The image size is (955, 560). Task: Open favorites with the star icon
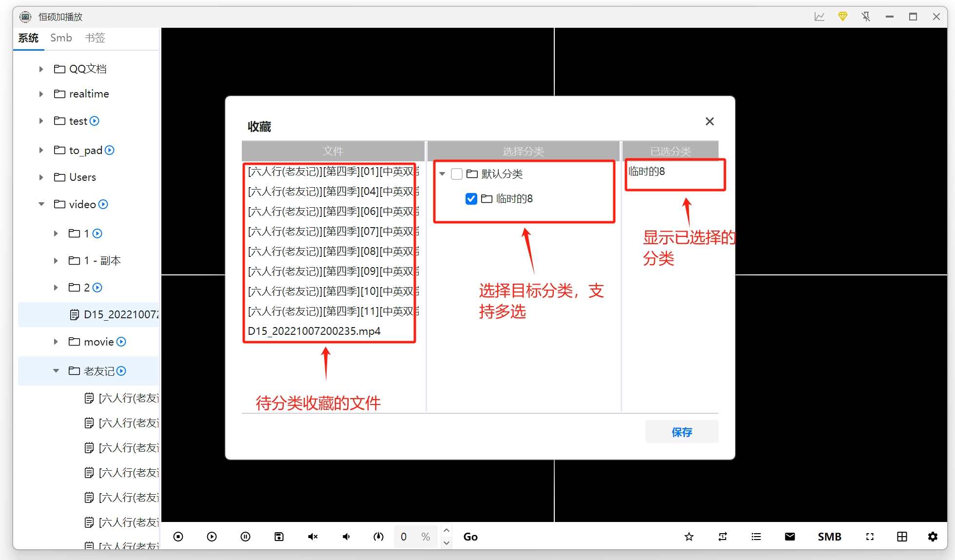[689, 537]
